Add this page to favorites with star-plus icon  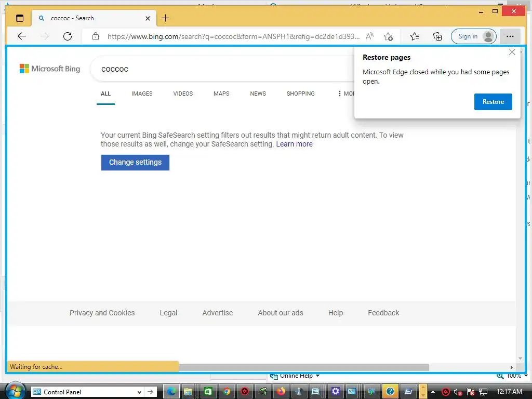388,36
